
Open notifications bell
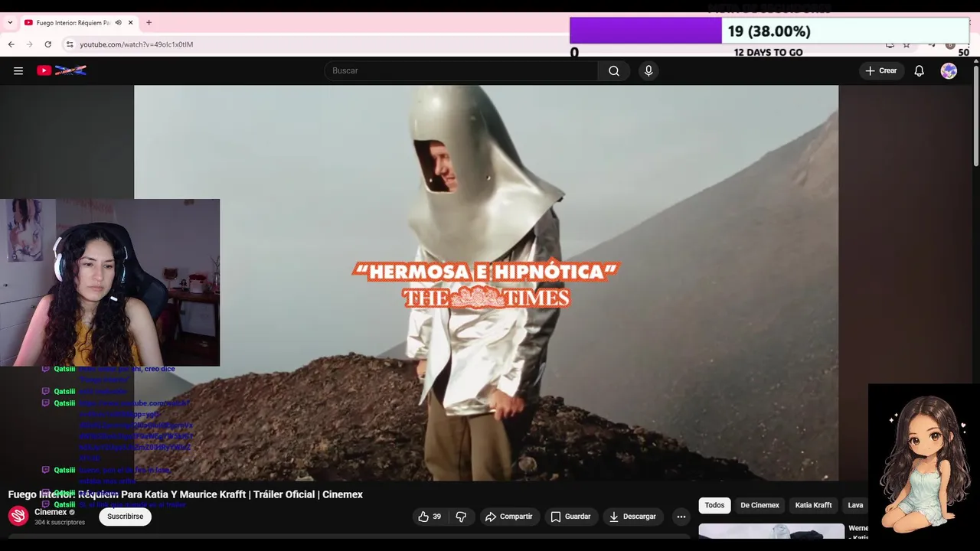(x=920, y=70)
